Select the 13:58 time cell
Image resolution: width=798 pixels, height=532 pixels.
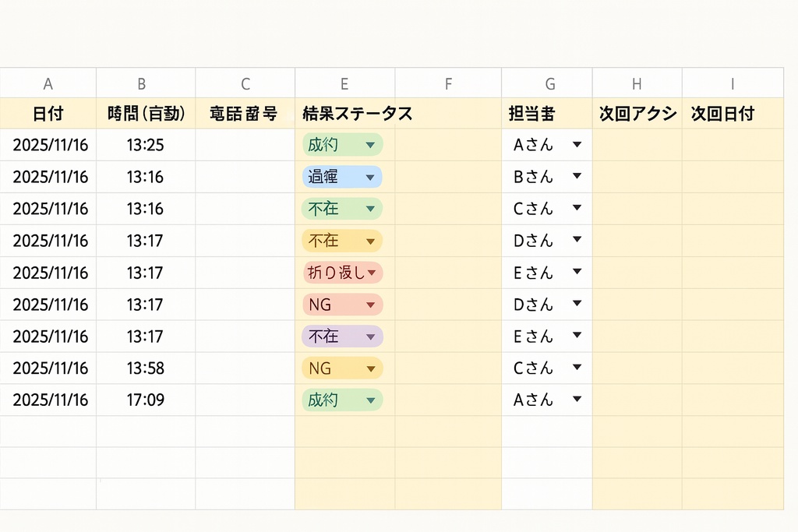(x=146, y=368)
